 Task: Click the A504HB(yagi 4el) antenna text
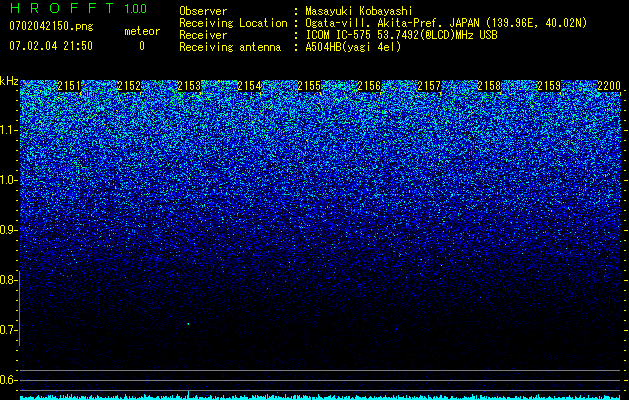tap(353, 47)
